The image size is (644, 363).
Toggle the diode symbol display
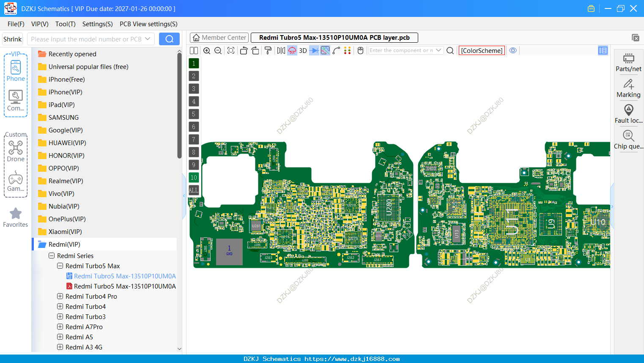pyautogui.click(x=314, y=50)
